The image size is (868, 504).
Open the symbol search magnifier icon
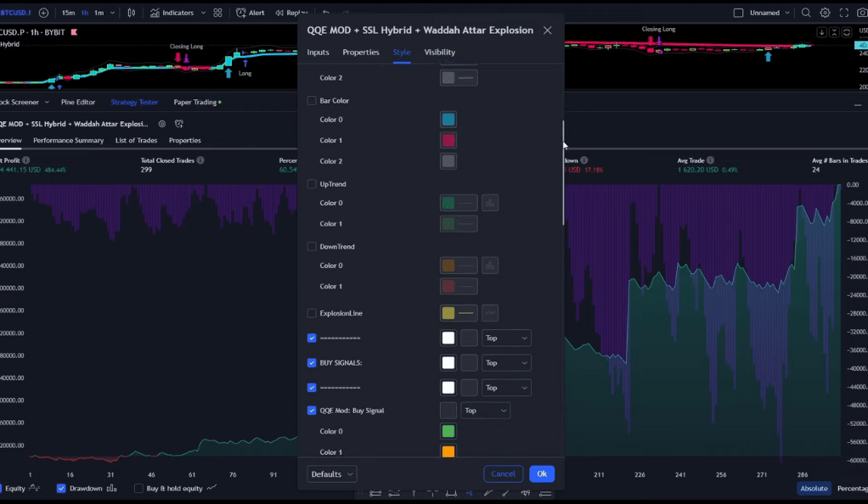(806, 12)
